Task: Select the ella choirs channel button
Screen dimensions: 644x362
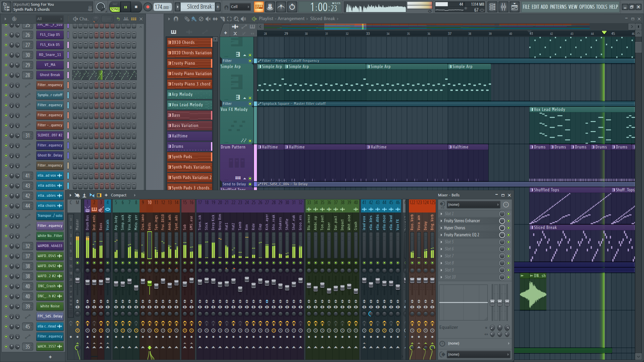Action: click(x=50, y=206)
